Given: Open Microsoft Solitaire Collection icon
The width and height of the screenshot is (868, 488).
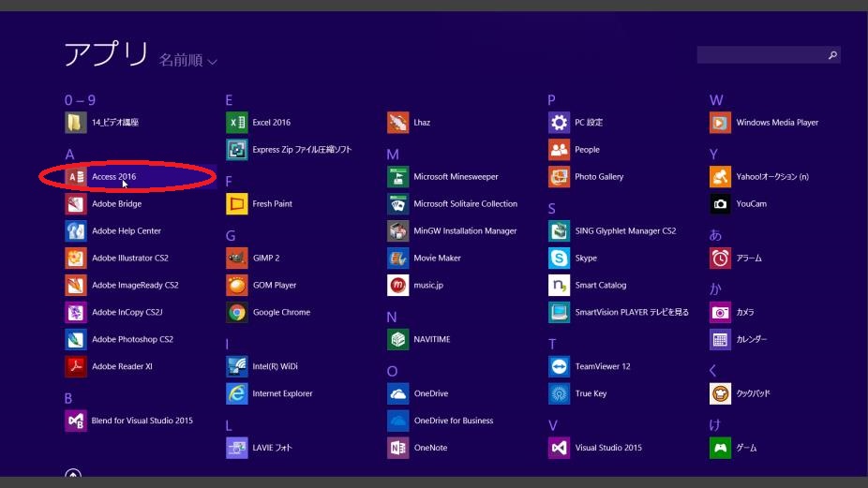Looking at the screenshot, I should coord(398,203).
